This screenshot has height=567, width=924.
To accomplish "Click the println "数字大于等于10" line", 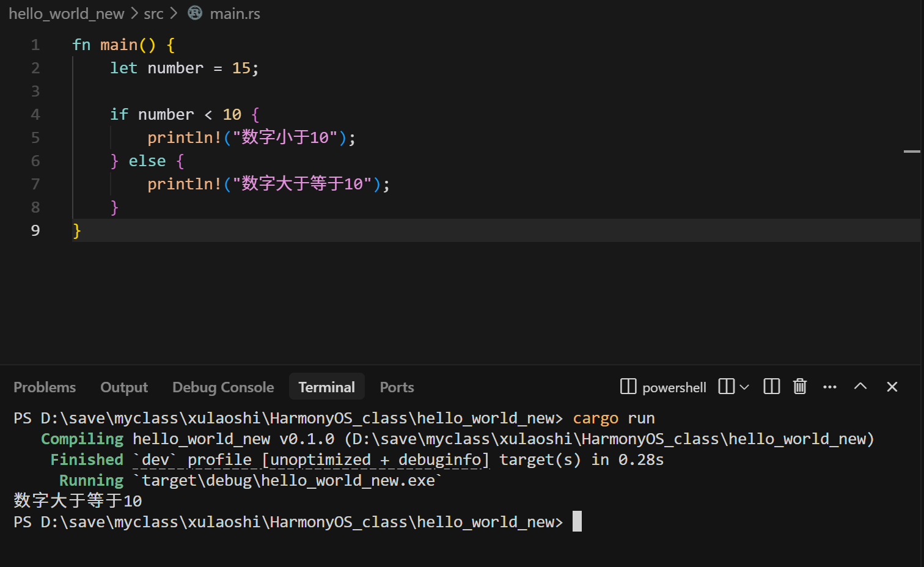I will point(268,184).
